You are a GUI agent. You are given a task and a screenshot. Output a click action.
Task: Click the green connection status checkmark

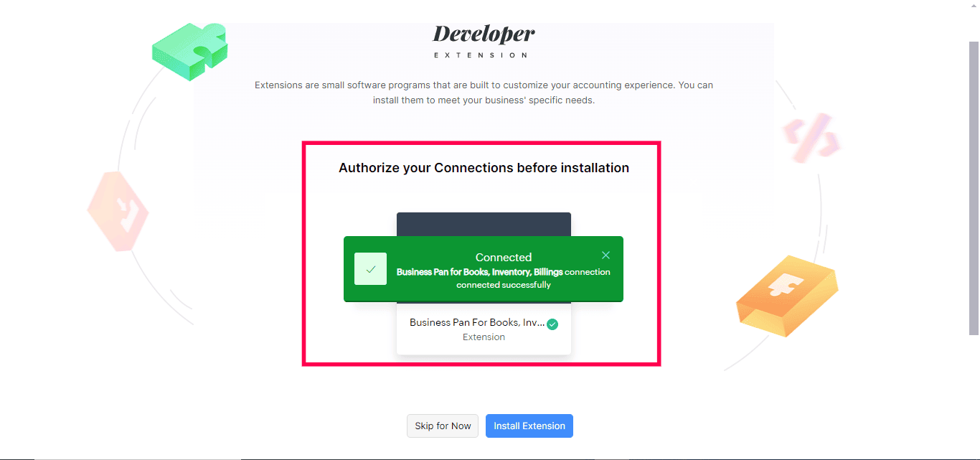click(552, 324)
